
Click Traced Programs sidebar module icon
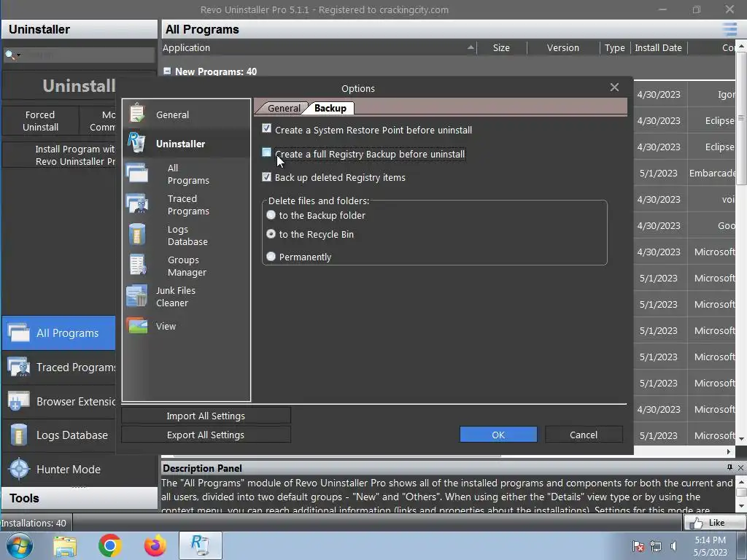tap(19, 367)
